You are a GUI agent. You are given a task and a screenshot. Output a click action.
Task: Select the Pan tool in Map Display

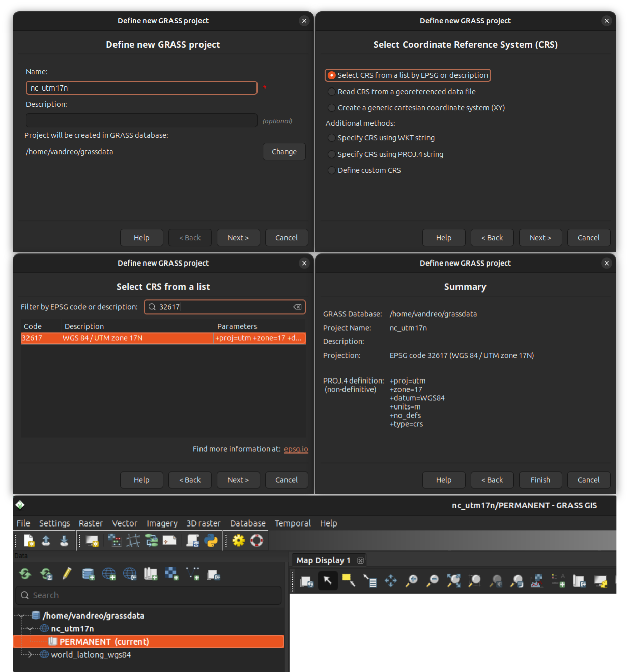coord(390,580)
